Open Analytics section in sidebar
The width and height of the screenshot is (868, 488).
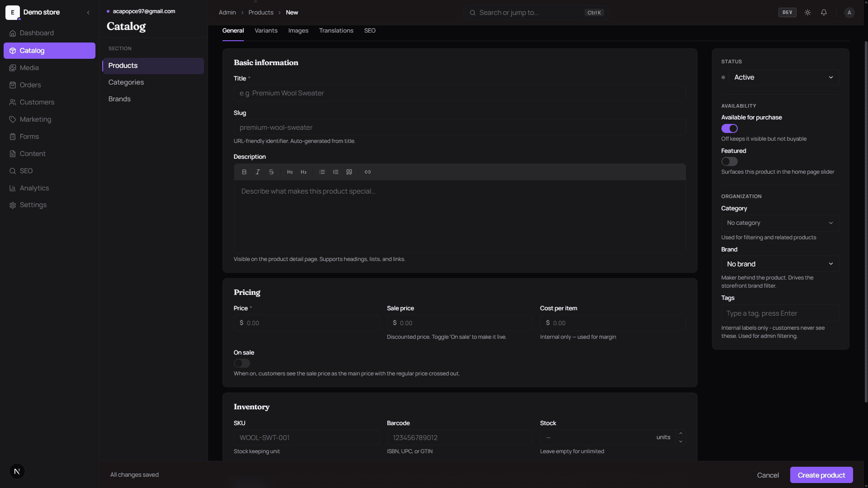[49, 188]
